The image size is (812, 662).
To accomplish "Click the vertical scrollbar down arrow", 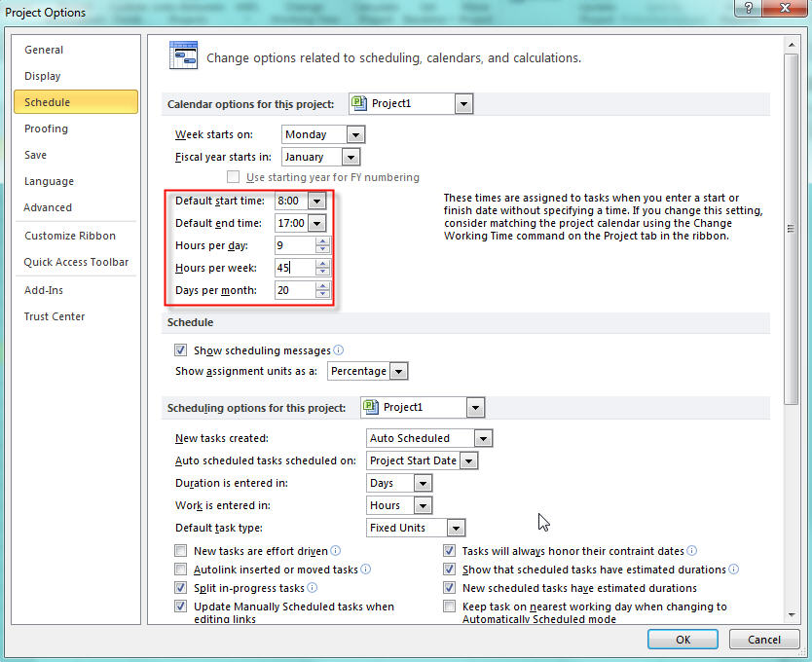I will (792, 612).
